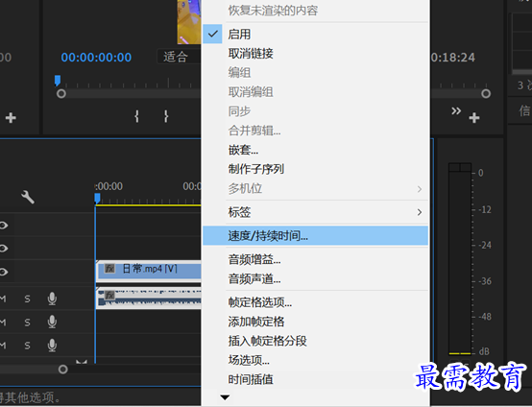Click the mark out bracket button
Viewport: 532px width, 407px height.
coord(166,116)
